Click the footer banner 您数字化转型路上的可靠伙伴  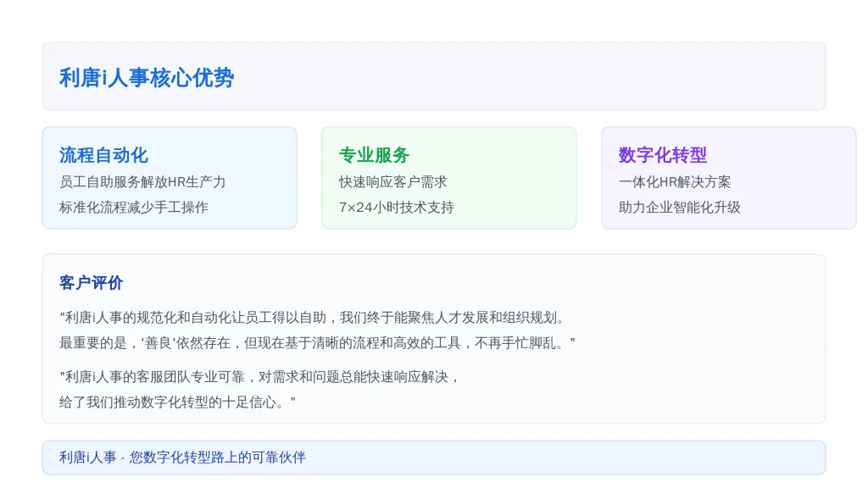pos(434,457)
